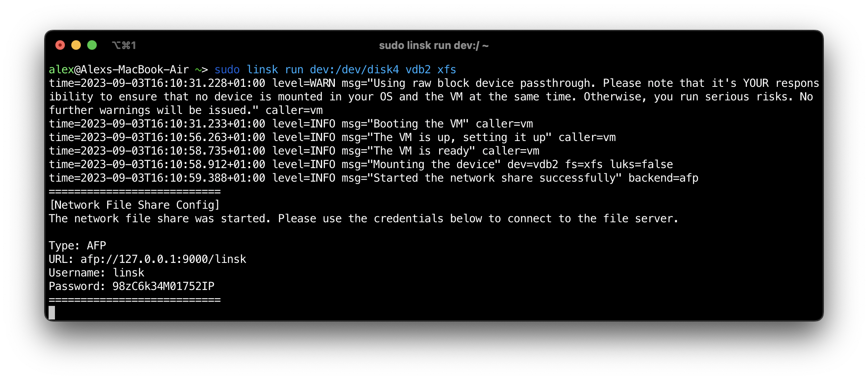Click the Username: linsk credential line
Viewport: 868px width, 380px height.
coord(97,272)
